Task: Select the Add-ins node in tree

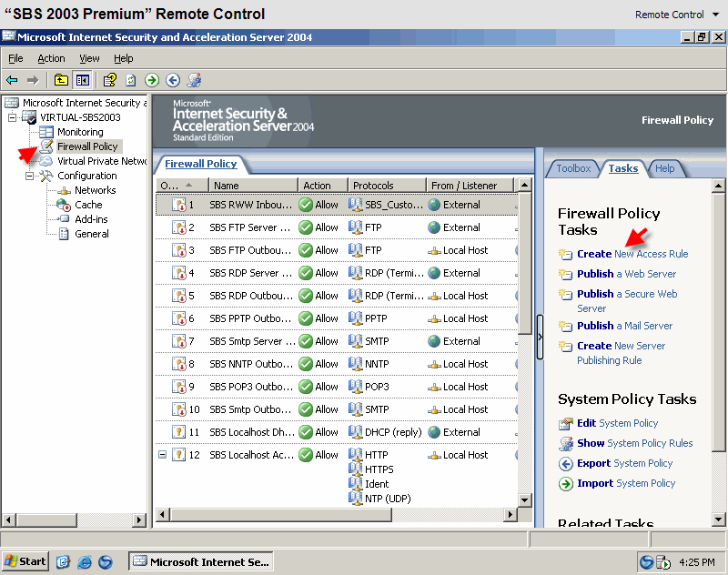Action: pyautogui.click(x=91, y=219)
